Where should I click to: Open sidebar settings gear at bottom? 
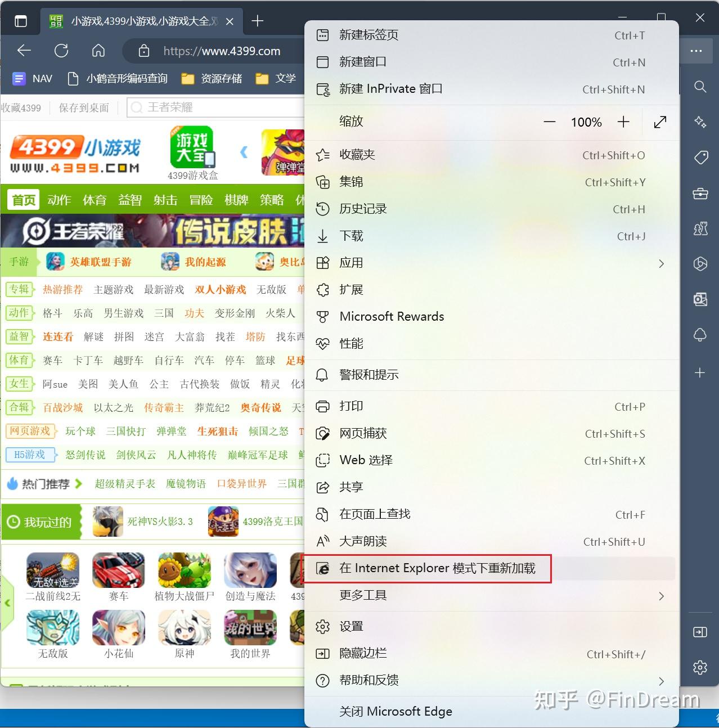tap(700, 668)
